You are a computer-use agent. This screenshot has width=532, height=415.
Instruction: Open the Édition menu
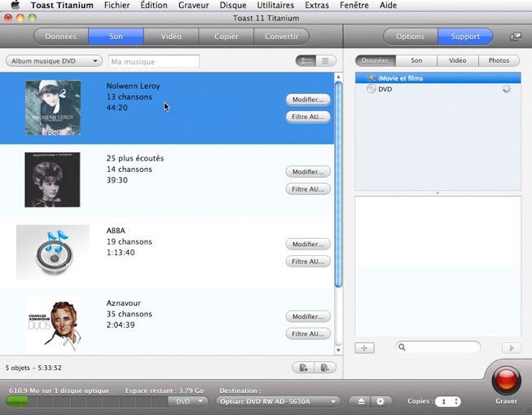[154, 5]
